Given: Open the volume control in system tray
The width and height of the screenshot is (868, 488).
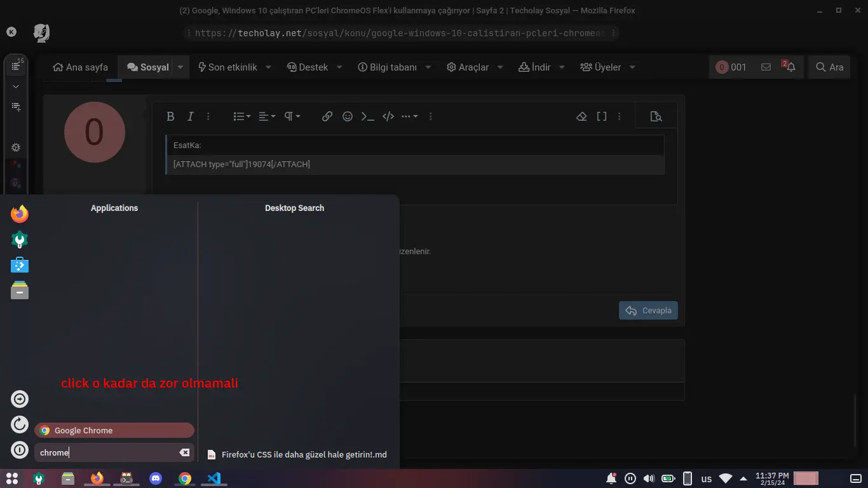Looking at the screenshot, I should pos(649,478).
